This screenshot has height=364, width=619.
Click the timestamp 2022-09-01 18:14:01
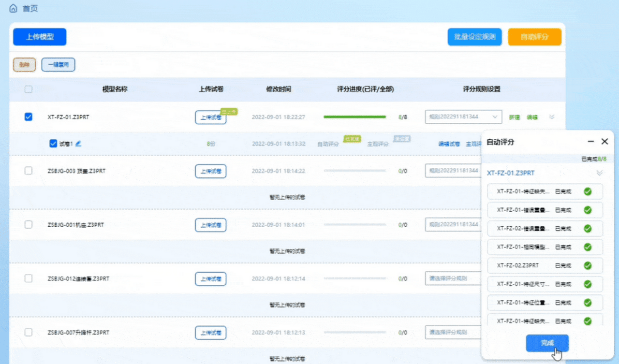[279, 225]
